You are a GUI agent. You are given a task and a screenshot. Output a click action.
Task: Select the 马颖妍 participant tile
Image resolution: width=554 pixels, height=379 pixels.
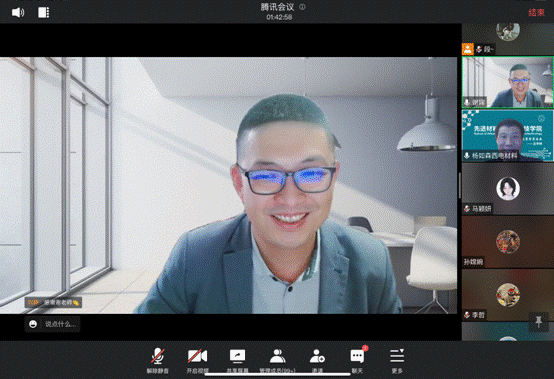pos(508,189)
